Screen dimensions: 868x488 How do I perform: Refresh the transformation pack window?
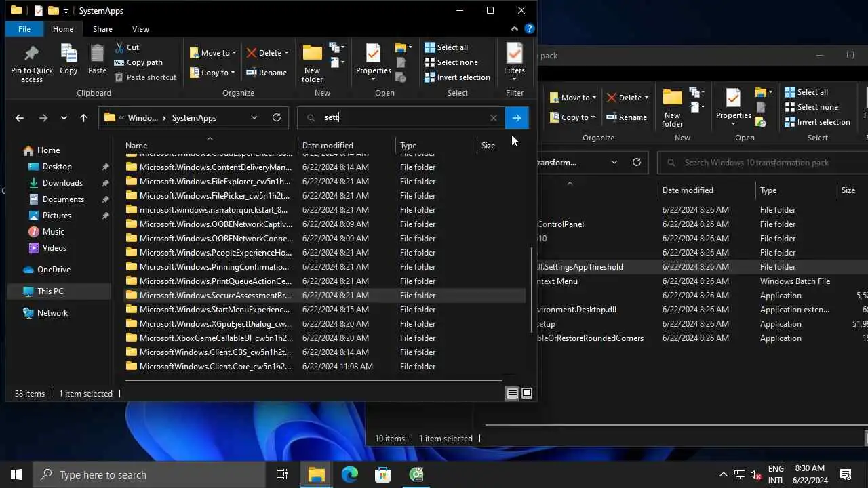tap(637, 162)
